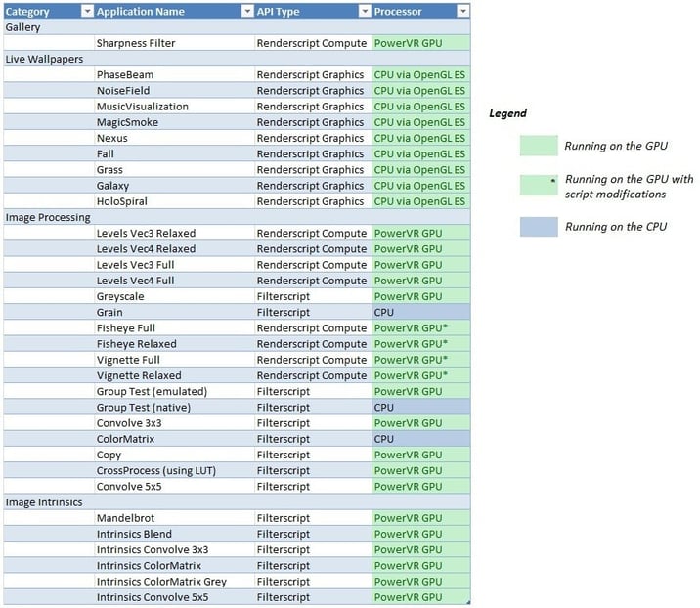
Task: Select the Levels Vec3 Relaxed cell
Action: [x=175, y=233]
